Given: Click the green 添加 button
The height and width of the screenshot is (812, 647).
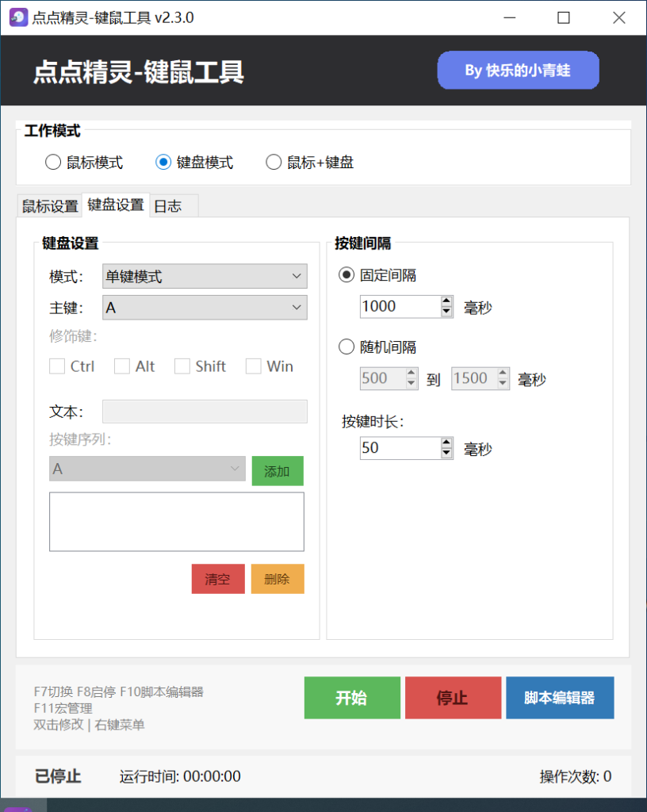Looking at the screenshot, I should point(278,470).
